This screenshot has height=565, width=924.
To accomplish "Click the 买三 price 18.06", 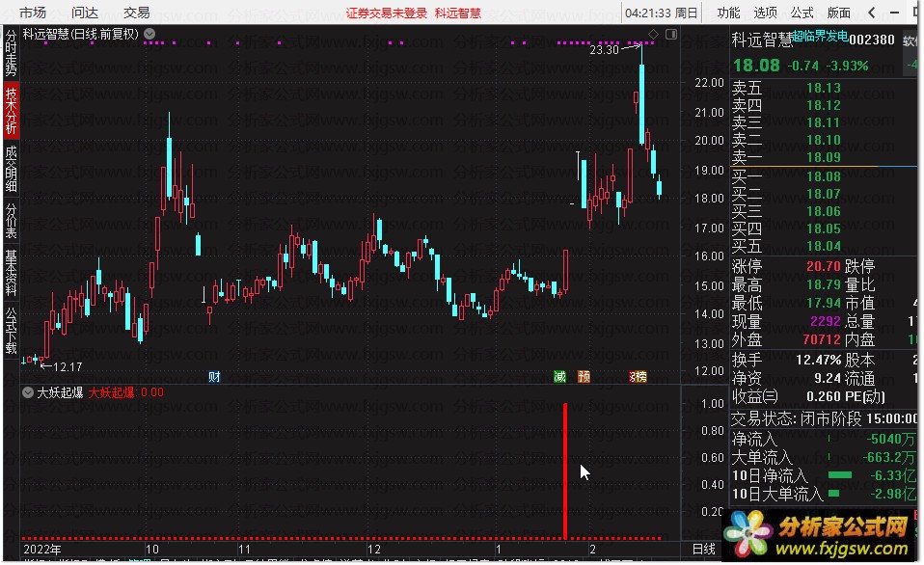I will pyautogui.click(x=824, y=211).
